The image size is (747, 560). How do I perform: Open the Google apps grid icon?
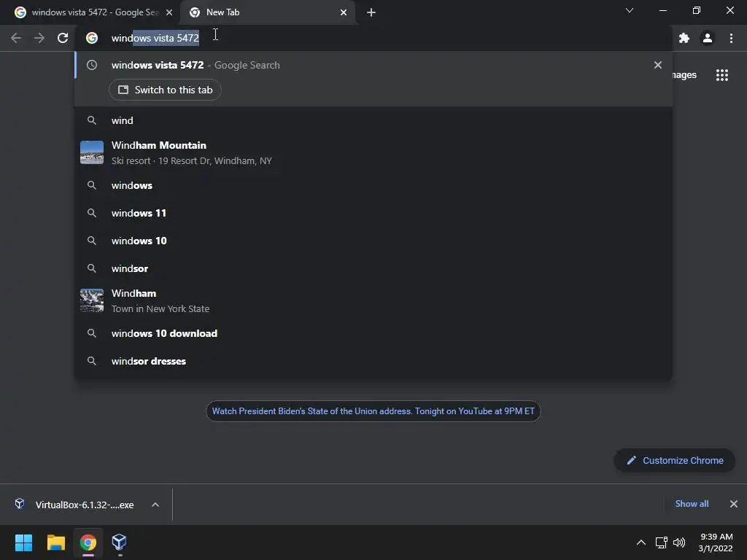point(721,75)
